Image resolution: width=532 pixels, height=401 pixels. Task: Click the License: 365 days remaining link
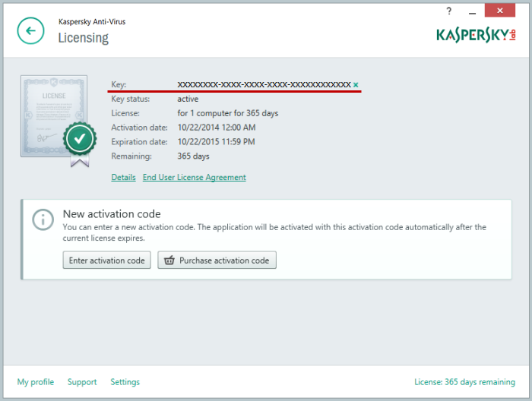464,382
